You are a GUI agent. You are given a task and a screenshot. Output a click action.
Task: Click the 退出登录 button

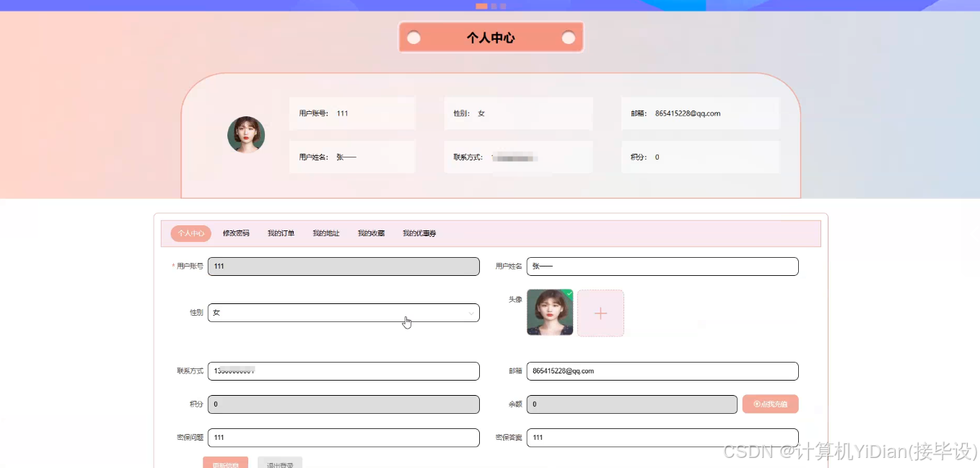[280, 462]
